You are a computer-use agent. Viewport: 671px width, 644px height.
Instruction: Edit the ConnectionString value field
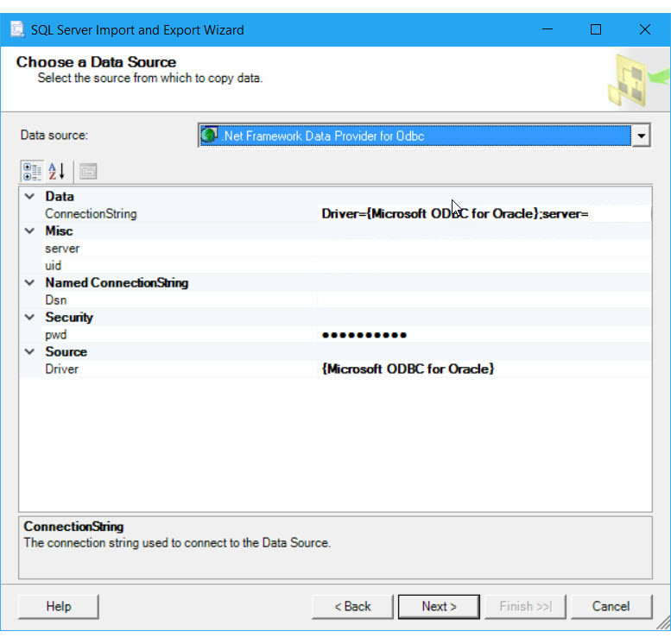click(484, 213)
